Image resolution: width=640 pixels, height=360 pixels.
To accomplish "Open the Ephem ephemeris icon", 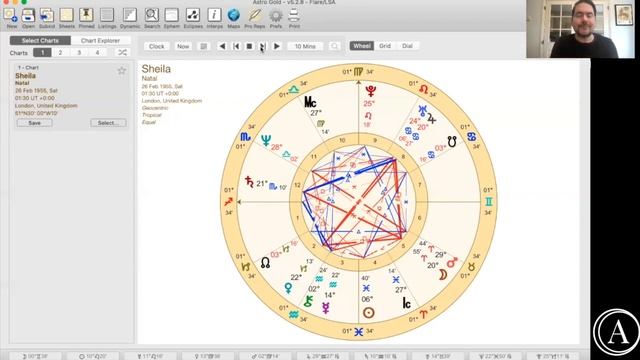I will coord(171,16).
